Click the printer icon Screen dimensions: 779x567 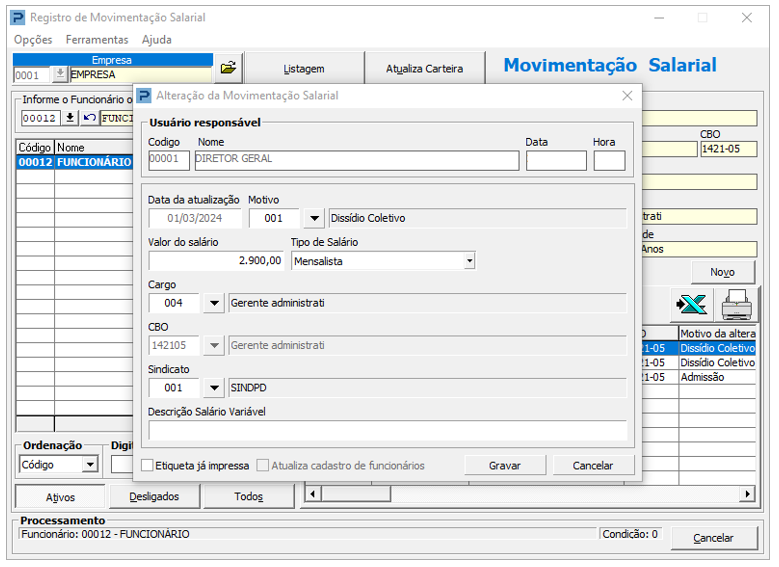[x=736, y=304]
